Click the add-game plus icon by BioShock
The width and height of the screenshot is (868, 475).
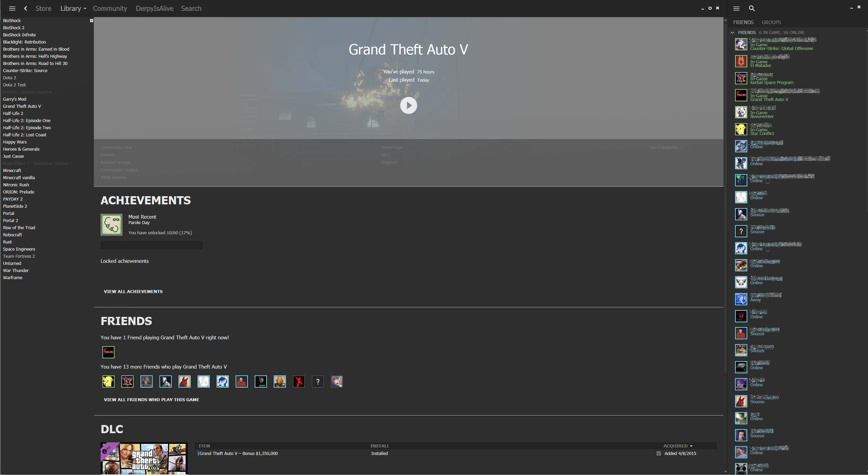pos(91,21)
